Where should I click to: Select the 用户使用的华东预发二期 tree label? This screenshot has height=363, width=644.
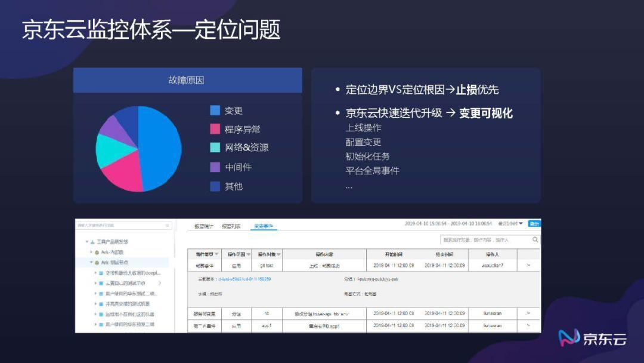(130, 324)
